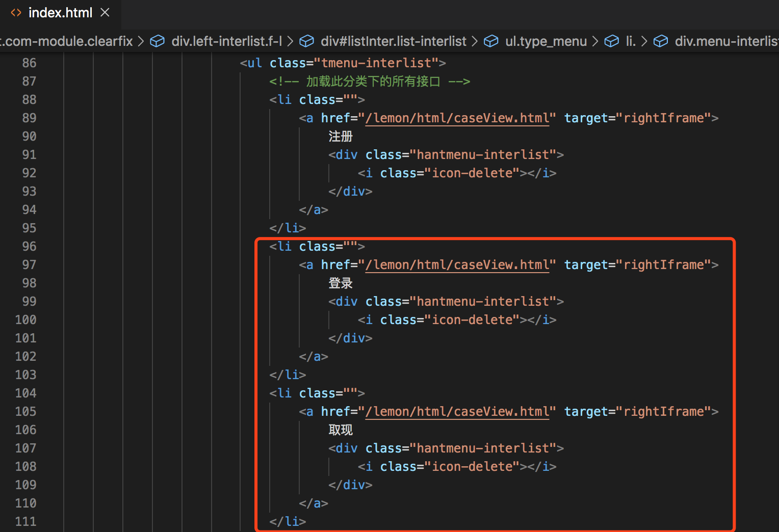Click the HTML file icon on the index.html tab

click(x=16, y=13)
